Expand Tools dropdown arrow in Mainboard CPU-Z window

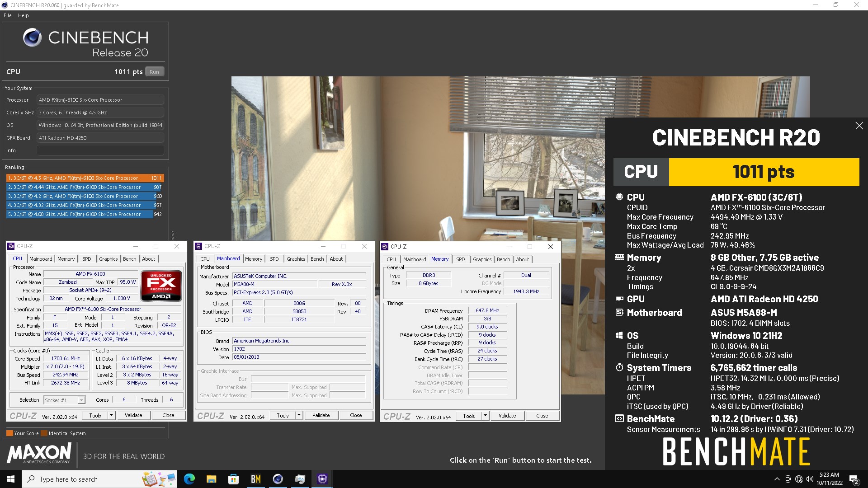pos(299,415)
